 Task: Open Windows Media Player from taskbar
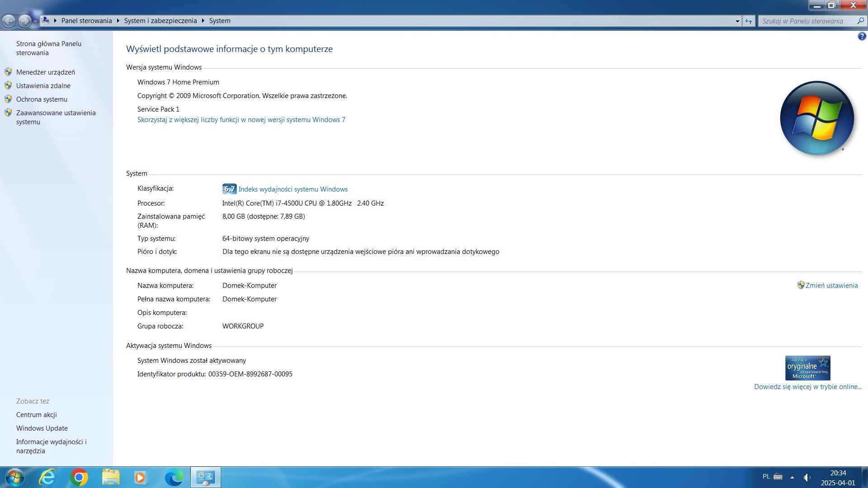(x=140, y=477)
